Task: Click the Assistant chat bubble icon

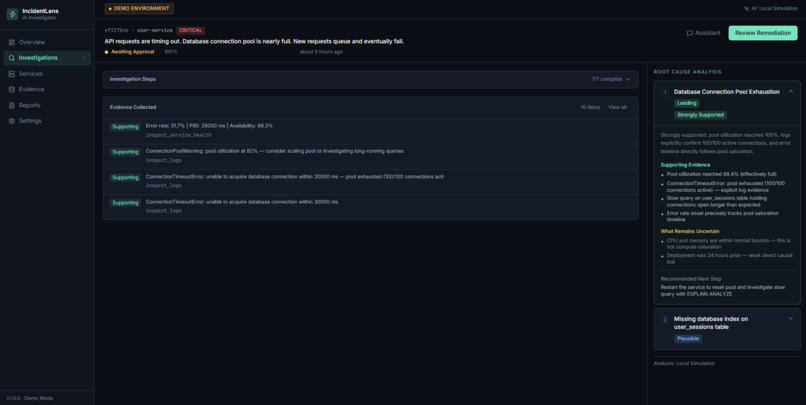Action: point(689,33)
